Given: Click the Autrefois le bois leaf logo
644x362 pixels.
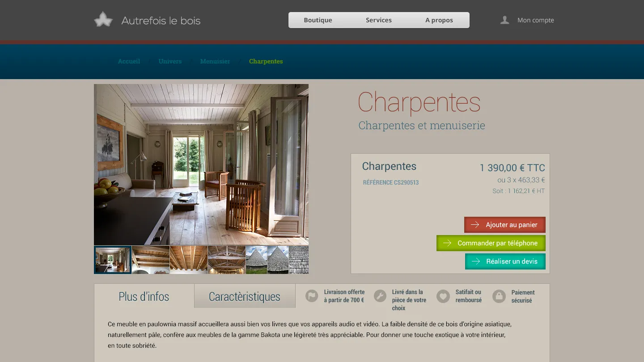Looking at the screenshot, I should click(x=103, y=20).
